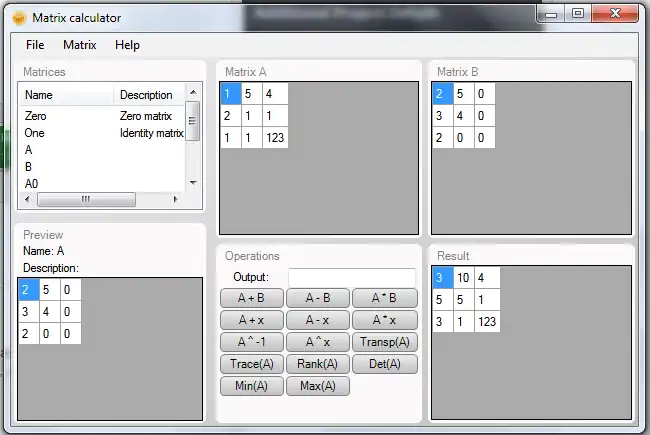650x435 pixels.
Task: Click the A + x scalar addition button
Action: [252, 320]
